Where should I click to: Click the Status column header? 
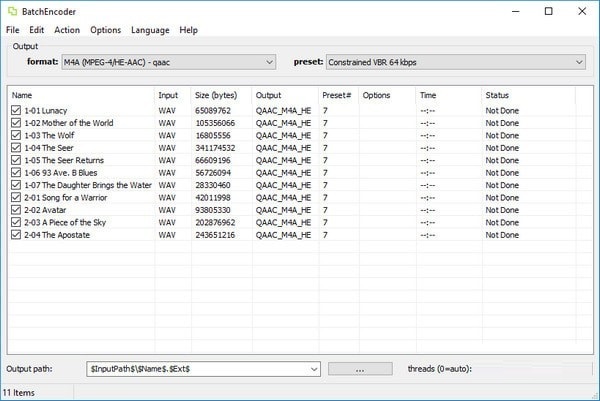535,95
